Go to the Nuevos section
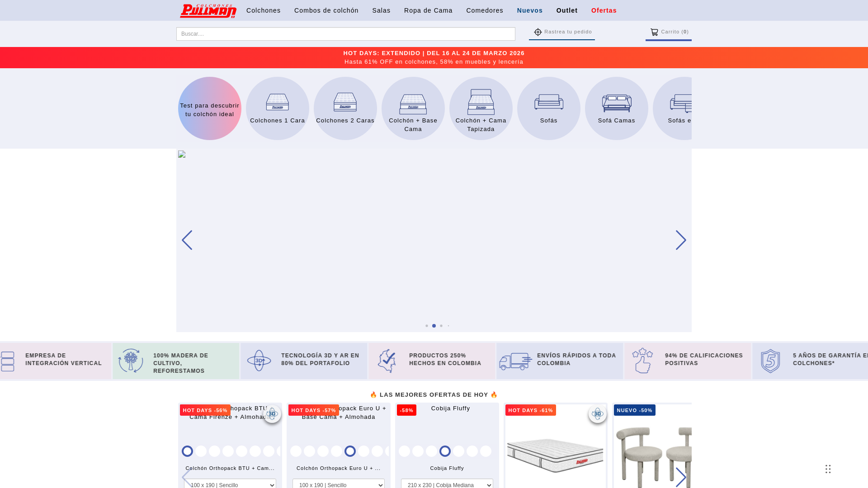Image resolution: width=868 pixels, height=488 pixels. pos(530,10)
